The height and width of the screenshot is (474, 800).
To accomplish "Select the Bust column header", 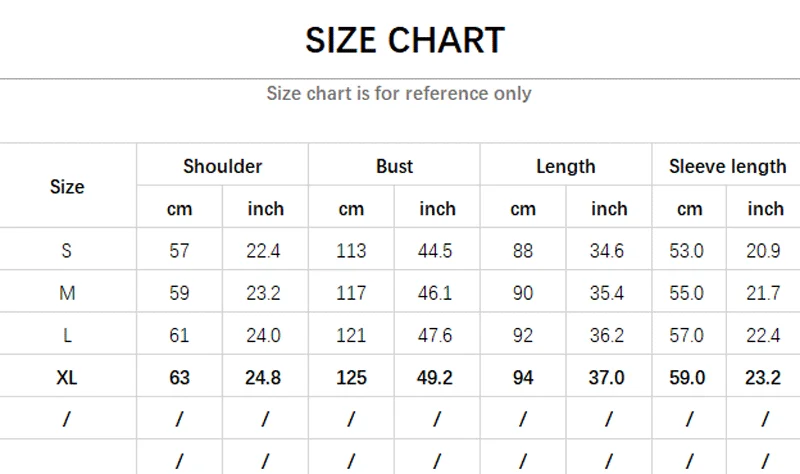I will [x=394, y=167].
